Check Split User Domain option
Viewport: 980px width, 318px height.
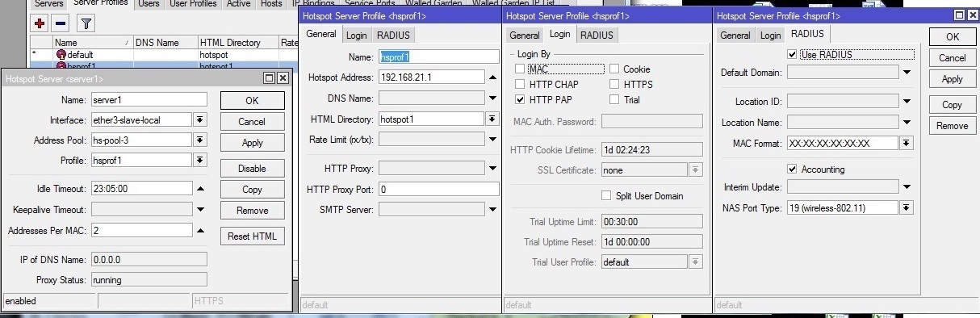607,195
